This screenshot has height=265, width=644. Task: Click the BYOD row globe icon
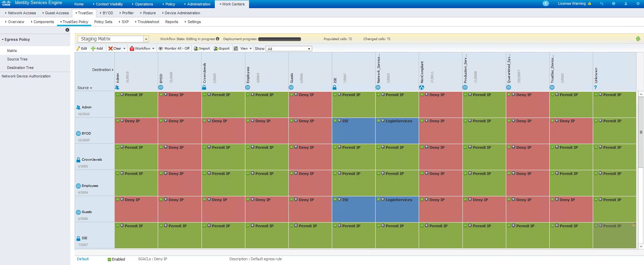tap(78, 134)
